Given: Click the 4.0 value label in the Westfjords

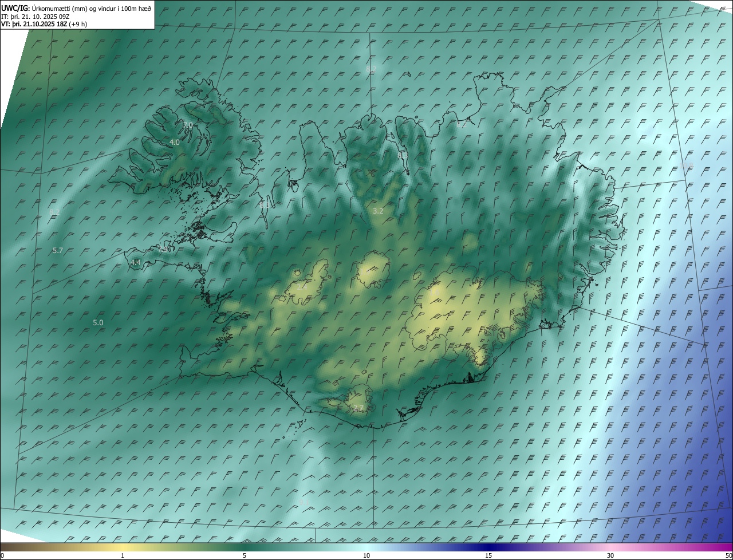Looking at the screenshot, I should pyautogui.click(x=175, y=142).
